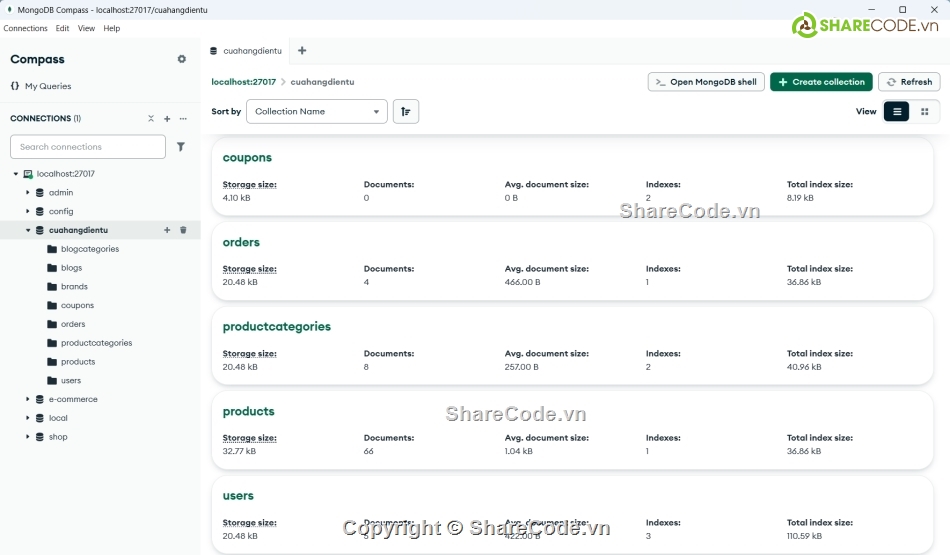Viewport: 950px width, 555px height.
Task: Expand the local database
Action: [27, 418]
